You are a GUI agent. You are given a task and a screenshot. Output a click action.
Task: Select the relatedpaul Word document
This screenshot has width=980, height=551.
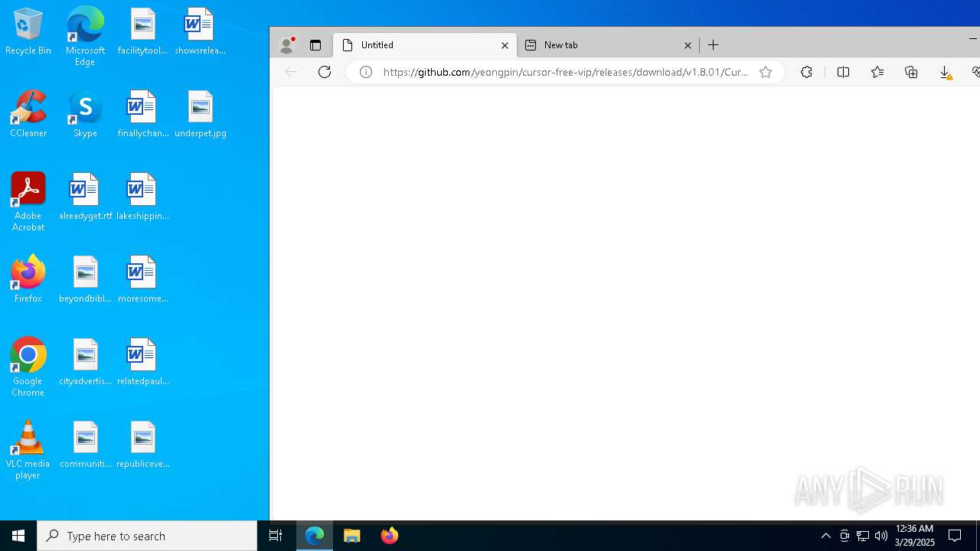(142, 362)
